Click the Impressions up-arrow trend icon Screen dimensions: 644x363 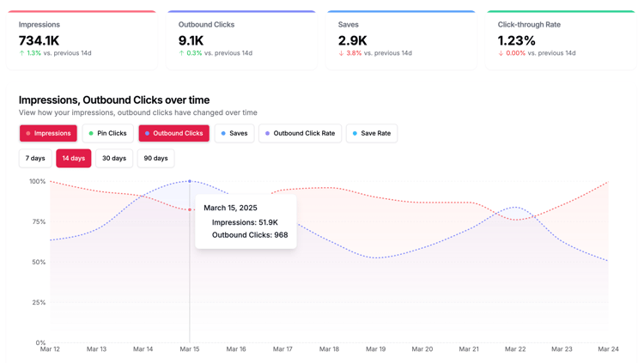(x=22, y=53)
